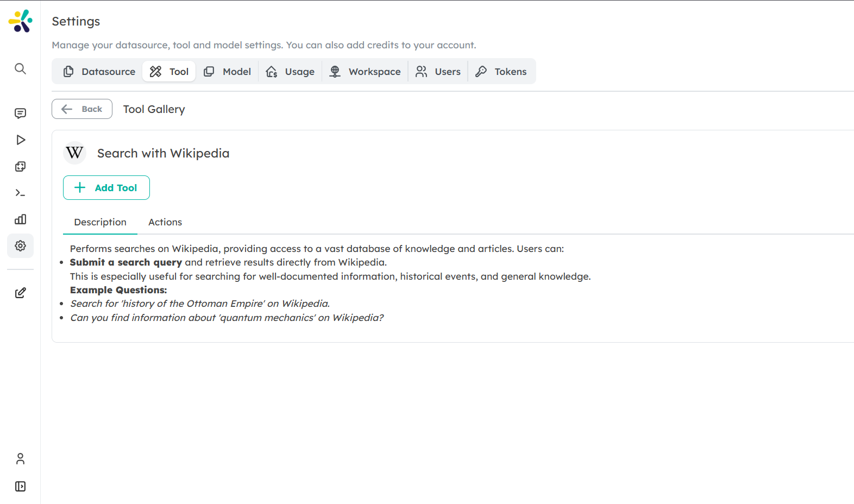Open the Usage tab
This screenshot has width=854, height=504.
coord(290,72)
